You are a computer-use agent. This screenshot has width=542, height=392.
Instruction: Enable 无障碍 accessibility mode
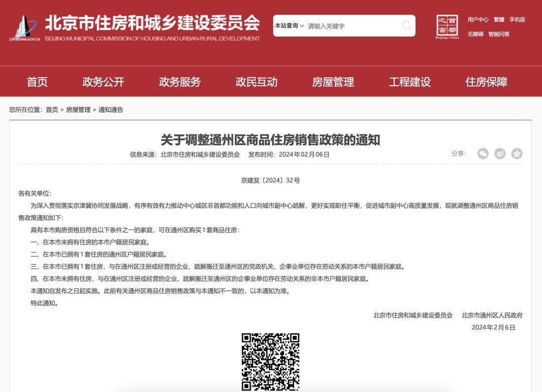pos(475,34)
